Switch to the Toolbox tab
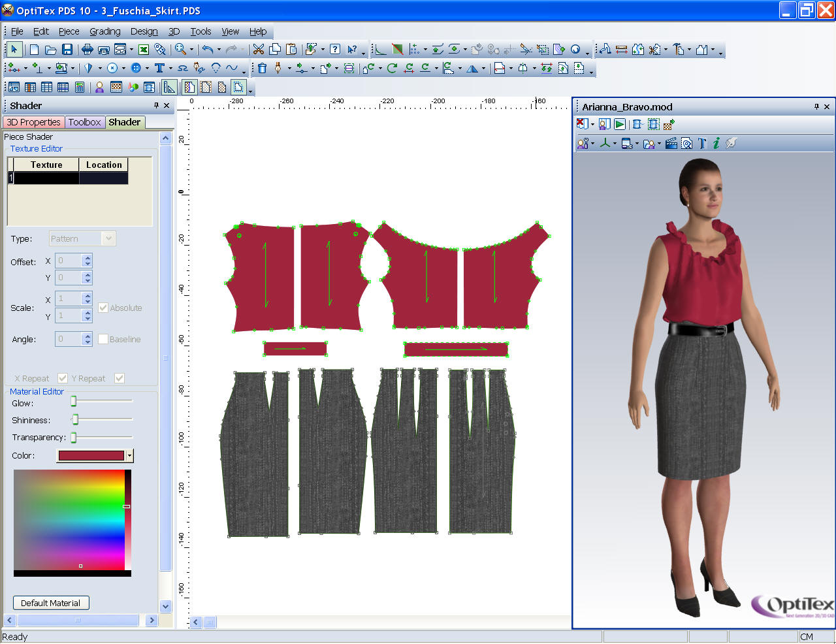 (85, 122)
